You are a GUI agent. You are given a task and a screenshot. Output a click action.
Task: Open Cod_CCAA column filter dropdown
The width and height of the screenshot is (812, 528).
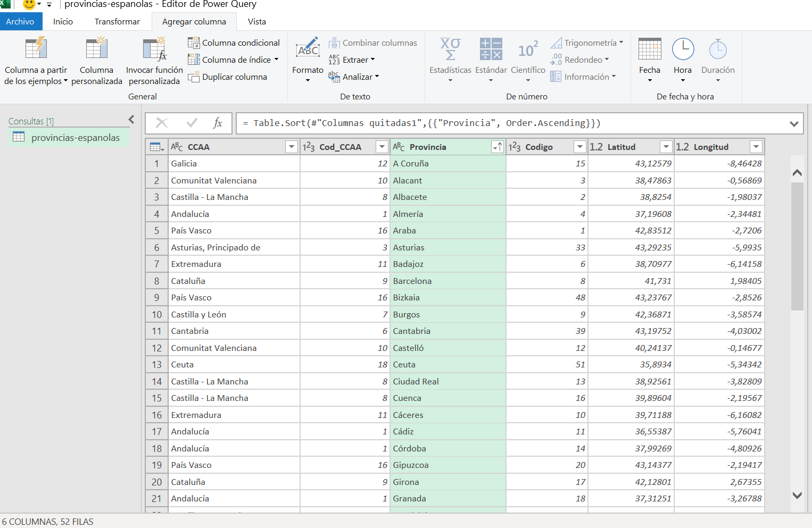(382, 147)
